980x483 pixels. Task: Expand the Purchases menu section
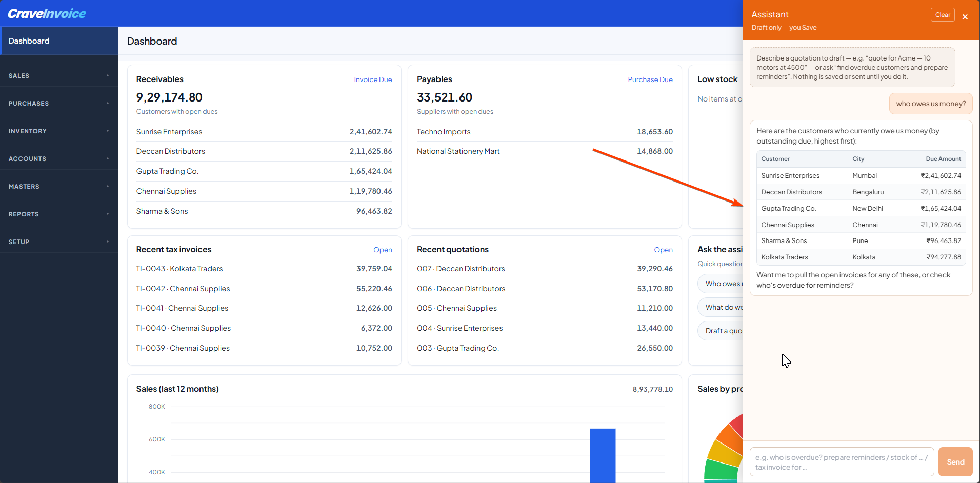59,103
